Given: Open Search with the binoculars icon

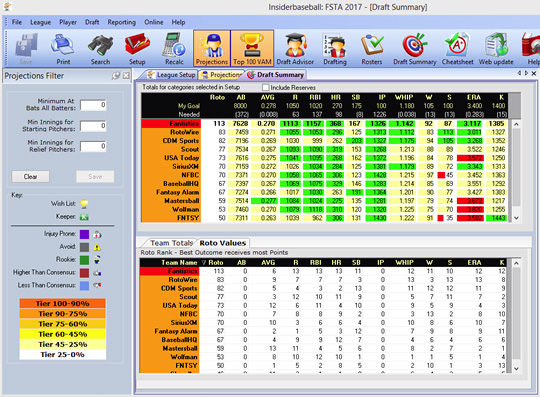Looking at the screenshot, I should click(100, 48).
